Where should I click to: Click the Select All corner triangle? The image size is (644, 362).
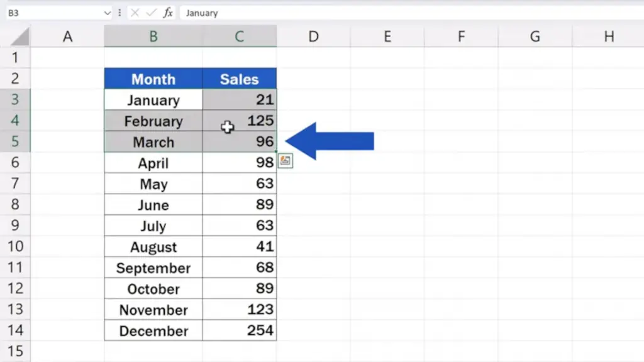pos(19,36)
